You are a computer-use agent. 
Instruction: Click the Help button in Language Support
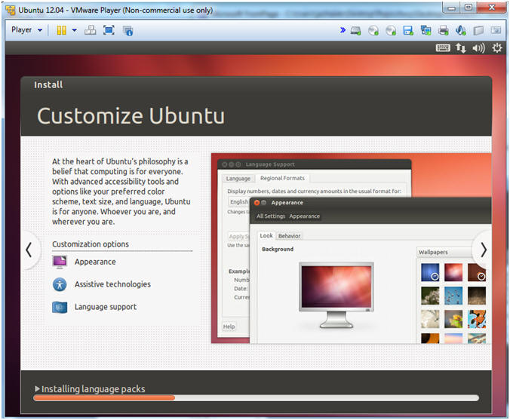(x=229, y=326)
